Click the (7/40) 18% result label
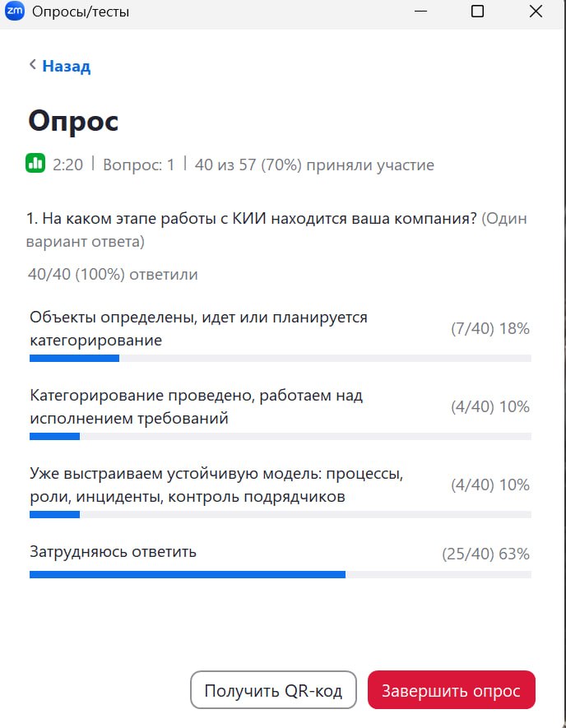Screen dimensions: 566x728 pyautogui.click(x=489, y=329)
